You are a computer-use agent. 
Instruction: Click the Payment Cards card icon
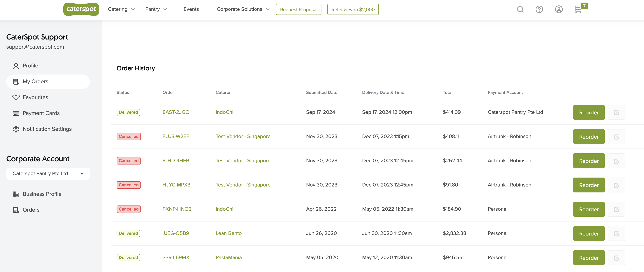(x=16, y=113)
